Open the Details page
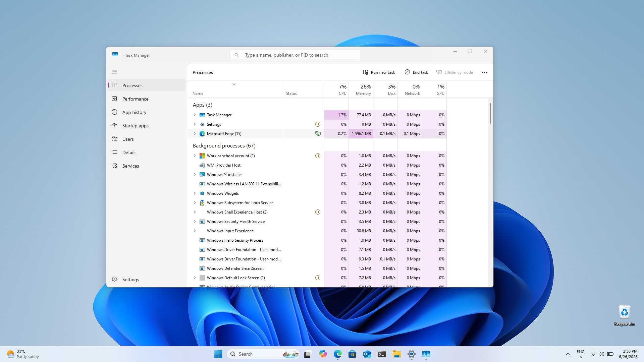Image resolution: width=644 pixels, height=362 pixels. pos(147,153)
